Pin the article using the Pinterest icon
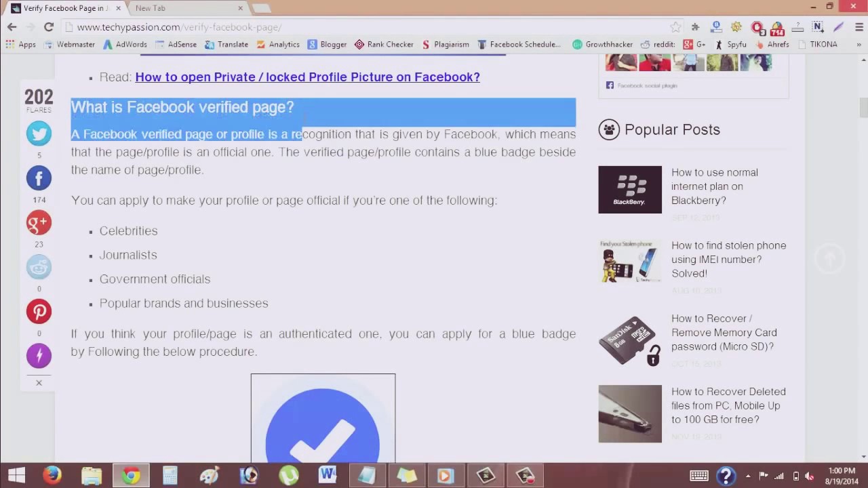 39,311
